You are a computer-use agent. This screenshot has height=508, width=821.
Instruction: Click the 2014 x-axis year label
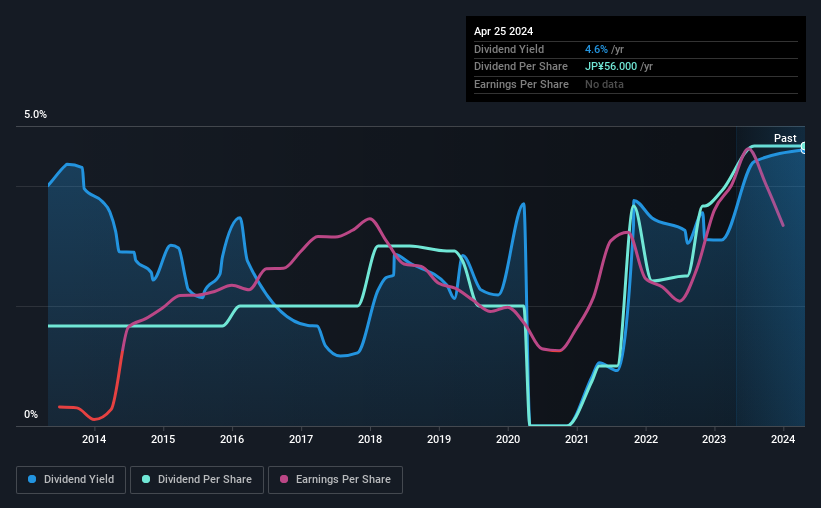94,439
